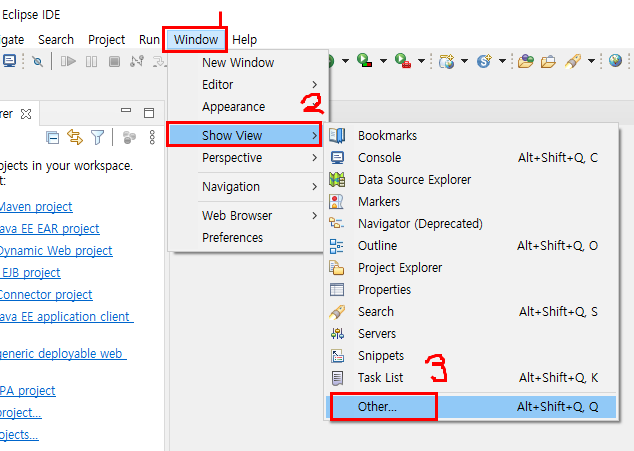The width and height of the screenshot is (634, 451).
Task: Open dropdown next to new web project icon
Action: click(x=464, y=61)
